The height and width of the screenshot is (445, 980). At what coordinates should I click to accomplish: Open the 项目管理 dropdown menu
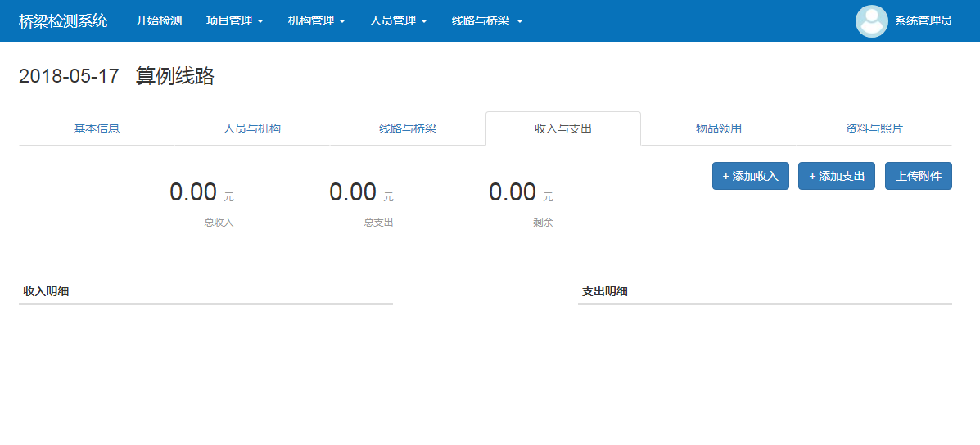tap(234, 21)
